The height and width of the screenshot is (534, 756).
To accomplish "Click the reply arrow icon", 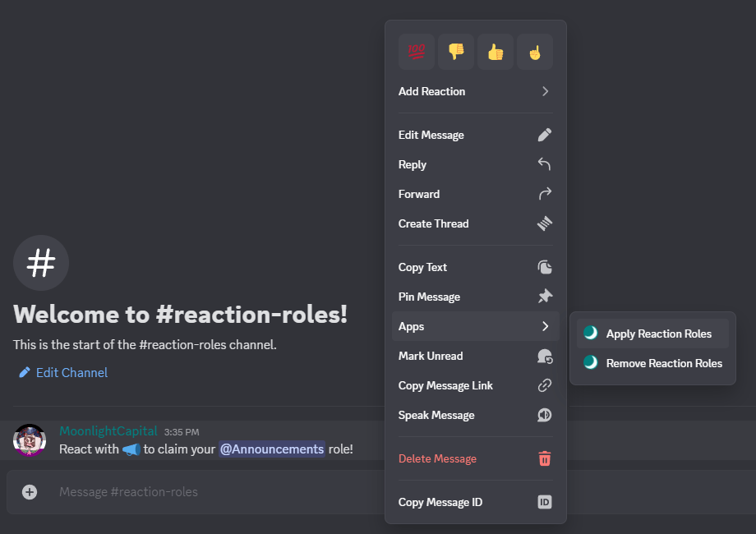I will [544, 164].
